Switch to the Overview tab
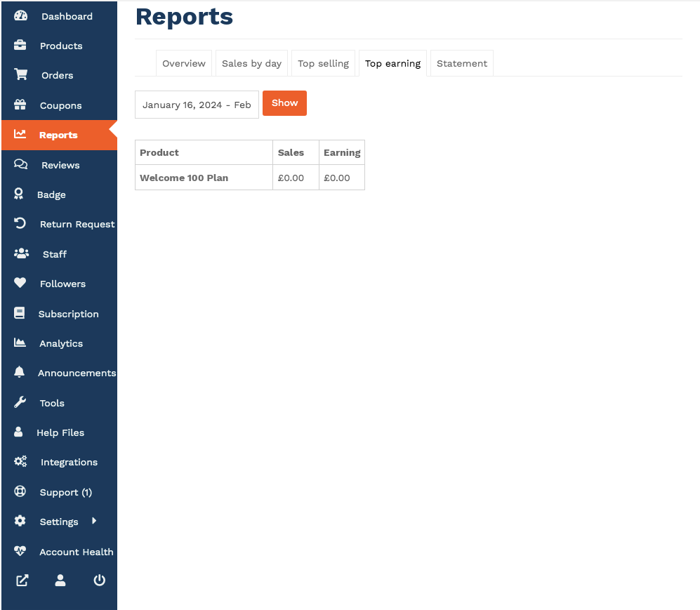700x610 pixels. pos(183,63)
